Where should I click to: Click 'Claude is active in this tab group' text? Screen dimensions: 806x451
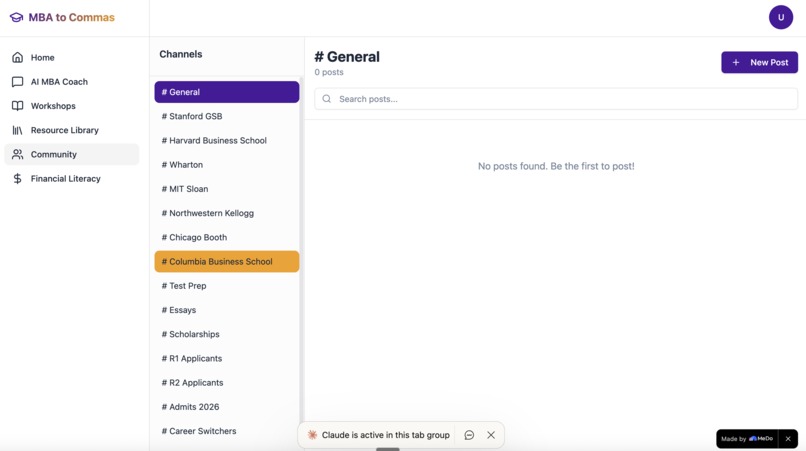tap(386, 435)
